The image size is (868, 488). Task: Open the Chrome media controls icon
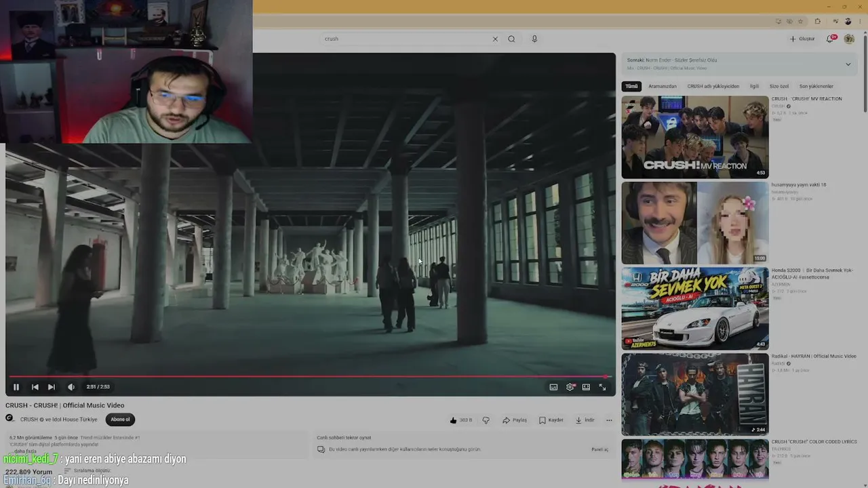(x=835, y=22)
